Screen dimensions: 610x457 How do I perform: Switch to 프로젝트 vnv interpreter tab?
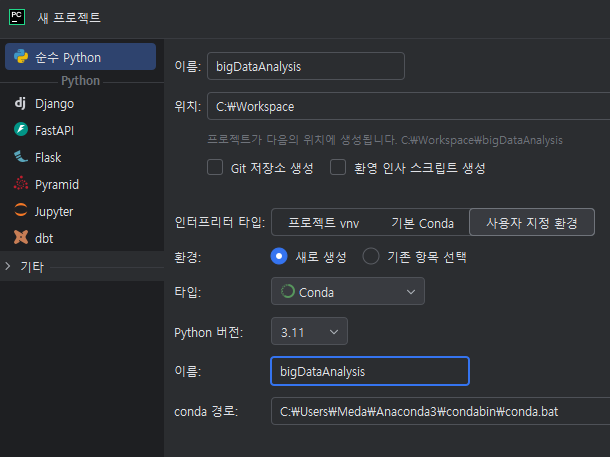pos(323,222)
